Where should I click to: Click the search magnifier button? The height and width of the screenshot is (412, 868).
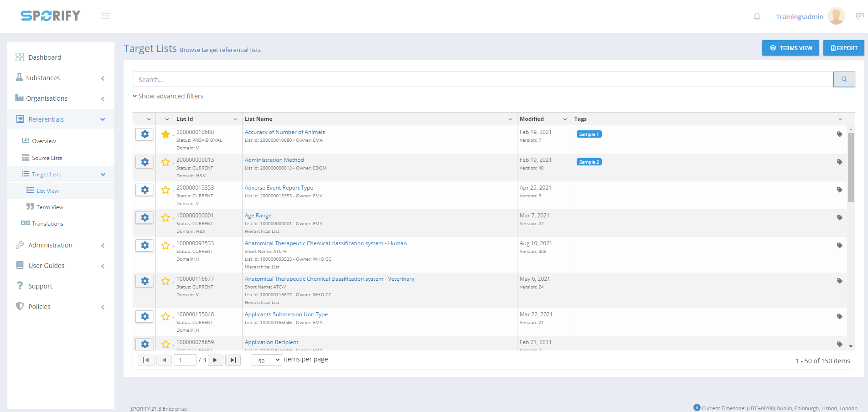(x=844, y=79)
